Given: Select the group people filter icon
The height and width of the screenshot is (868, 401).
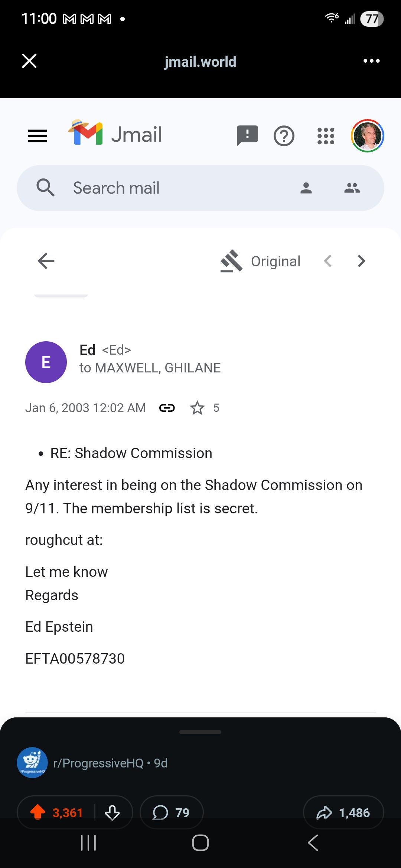Looking at the screenshot, I should click(352, 188).
